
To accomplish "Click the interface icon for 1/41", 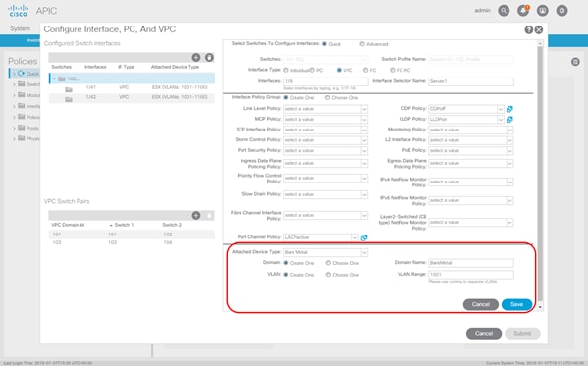I will [69, 89].
